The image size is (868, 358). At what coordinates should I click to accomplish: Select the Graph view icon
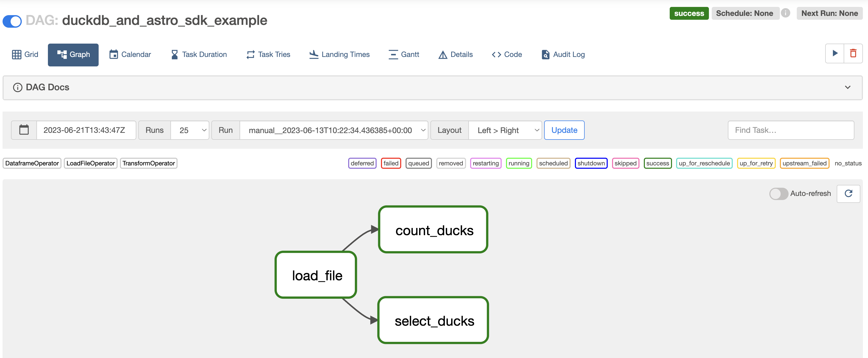pos(62,54)
